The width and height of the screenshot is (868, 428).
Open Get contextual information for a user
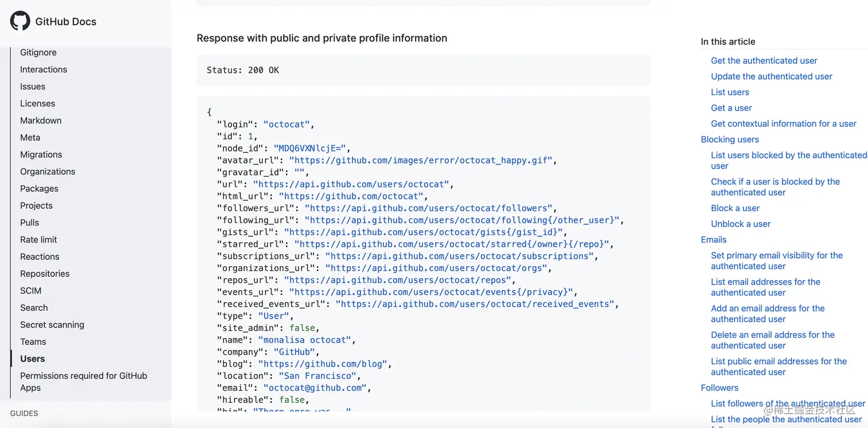click(784, 123)
